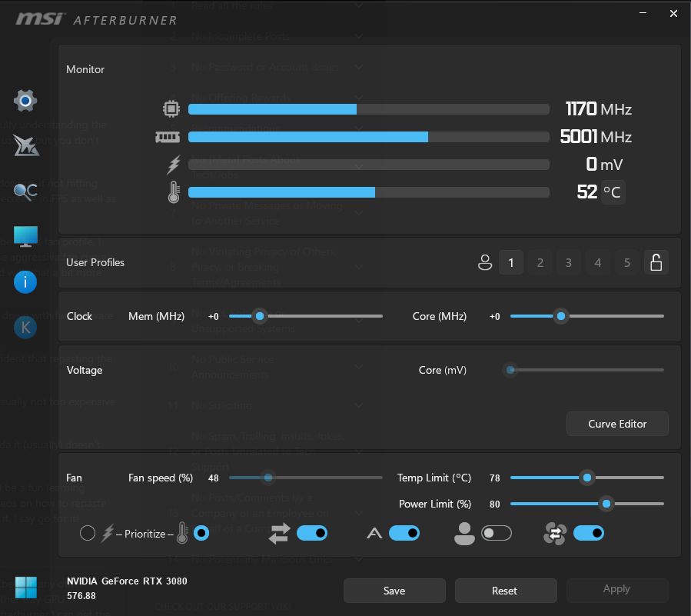Click the Mem (MHz) clock slider handle
The image size is (691, 616).
[x=260, y=316]
